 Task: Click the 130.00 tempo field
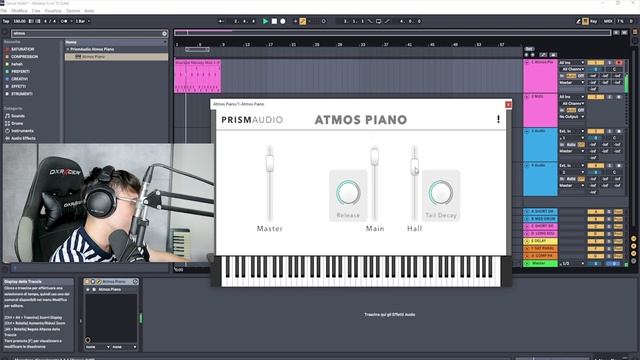point(19,21)
